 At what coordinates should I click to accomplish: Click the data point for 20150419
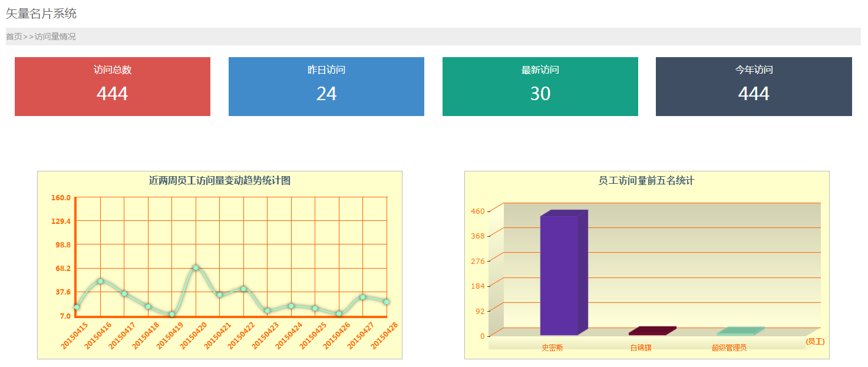point(172,315)
